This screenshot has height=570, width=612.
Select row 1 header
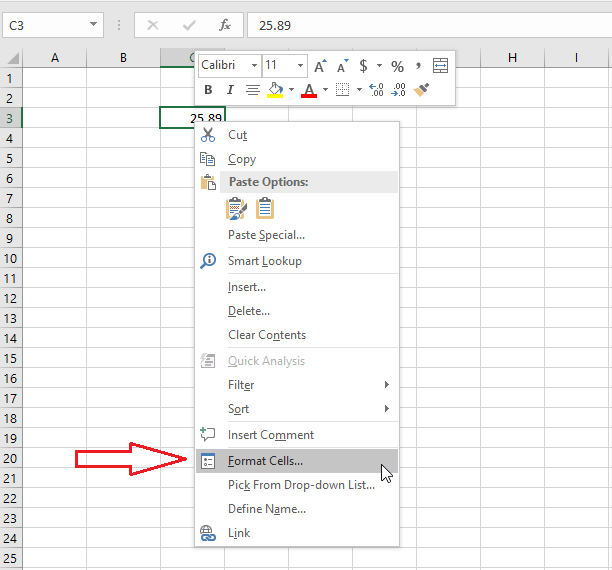tap(11, 78)
